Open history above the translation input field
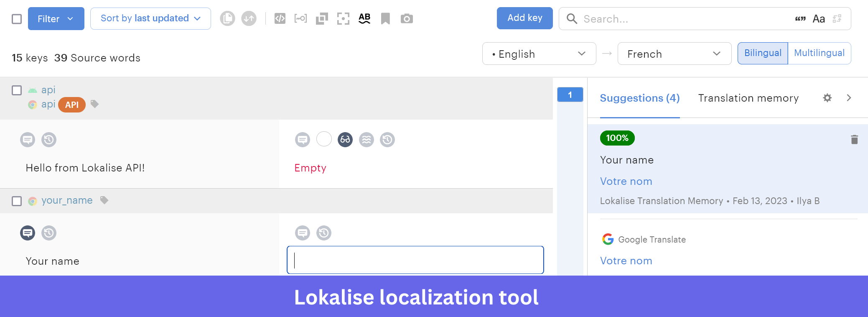 click(x=324, y=233)
